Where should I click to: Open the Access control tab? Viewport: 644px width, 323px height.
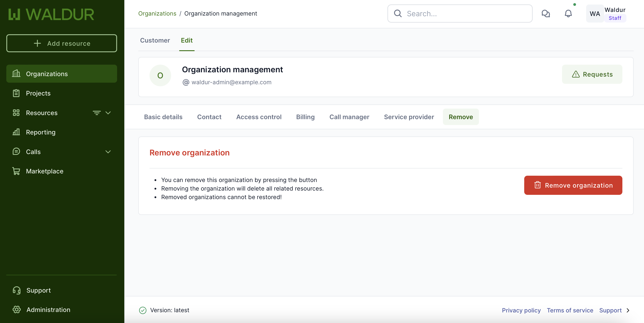[259, 117]
